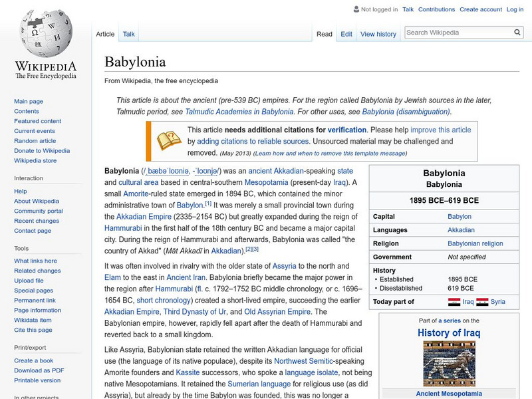Viewport: 532px width, 399px height.
Task: Click Donate to Wikipedia
Action: pos(42,150)
